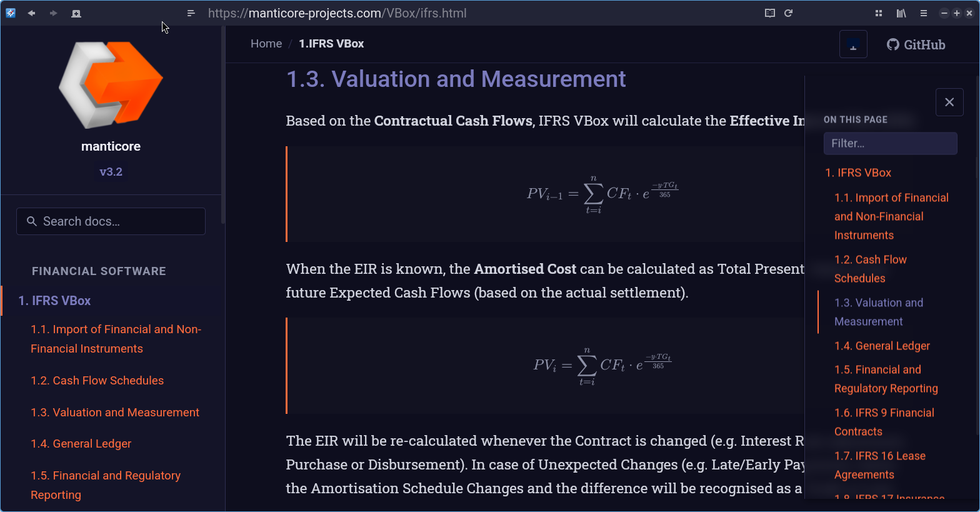Click the Filter field in table of contents
The image size is (980, 512).
tap(890, 143)
